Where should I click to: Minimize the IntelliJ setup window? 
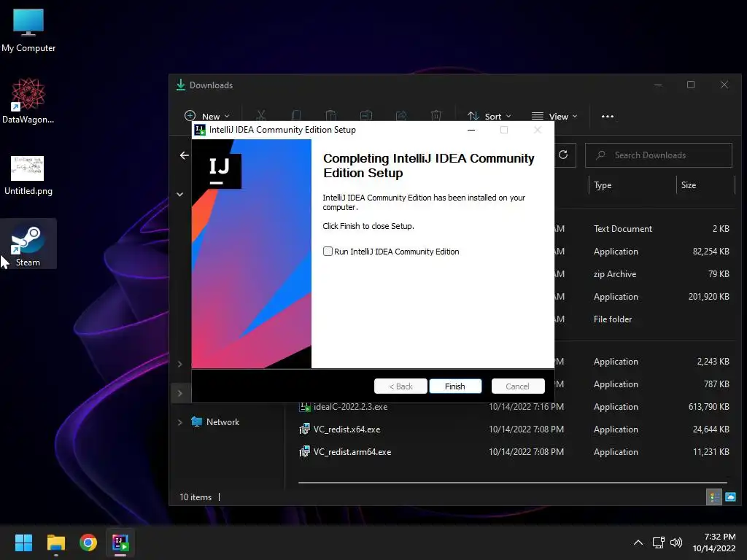[x=471, y=130]
